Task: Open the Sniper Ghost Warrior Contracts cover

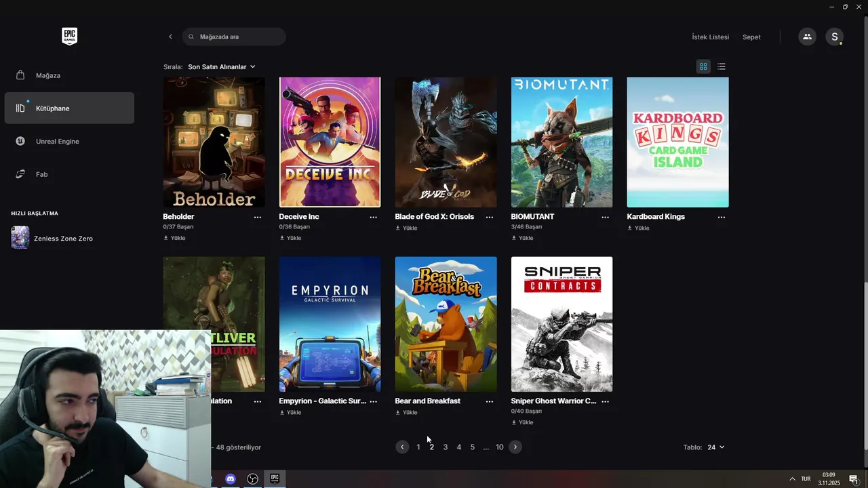Action: (x=561, y=324)
